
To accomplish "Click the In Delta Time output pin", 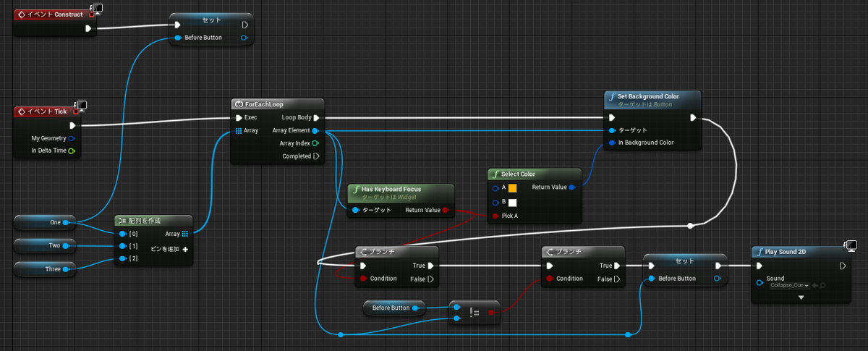I will (x=72, y=151).
